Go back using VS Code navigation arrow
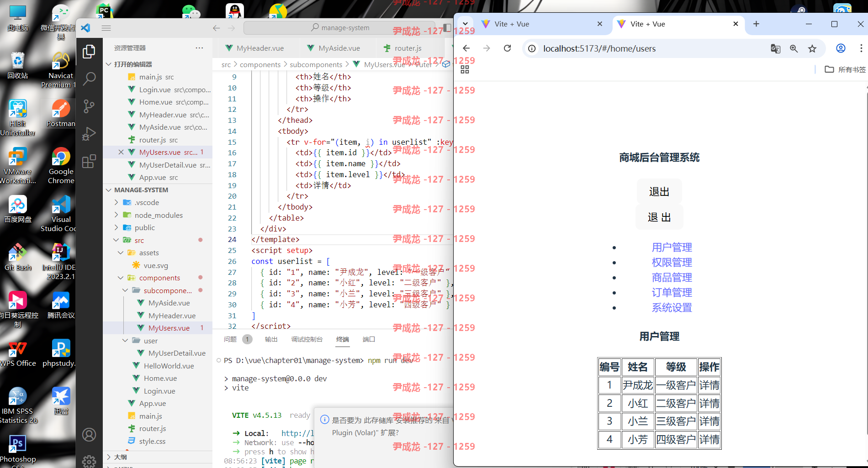 tap(216, 28)
